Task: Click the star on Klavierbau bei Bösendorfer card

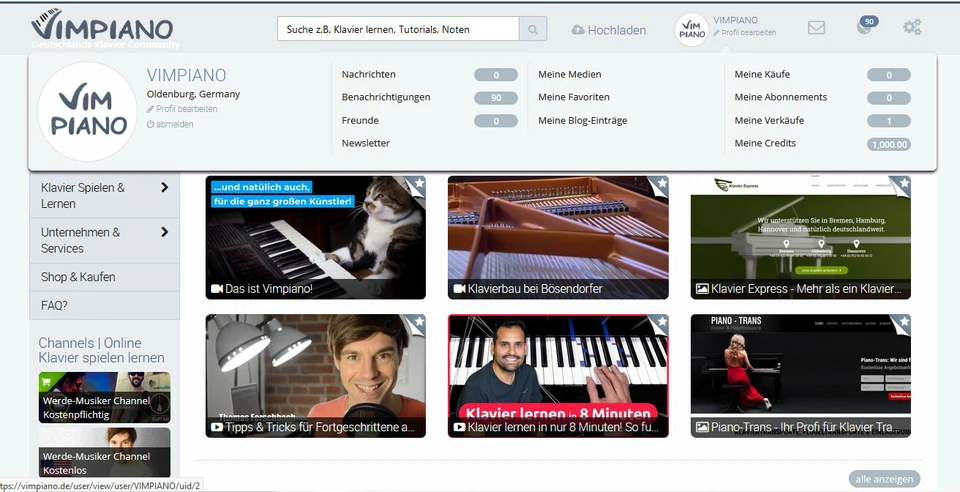Action: point(662,183)
